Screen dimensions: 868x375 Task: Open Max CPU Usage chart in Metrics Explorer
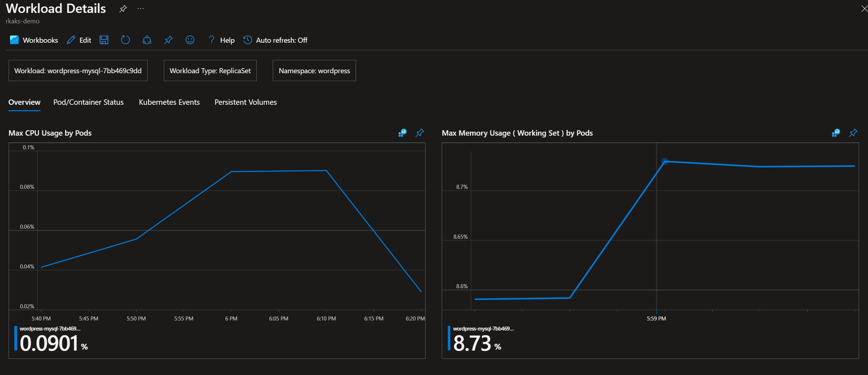pyautogui.click(x=402, y=133)
